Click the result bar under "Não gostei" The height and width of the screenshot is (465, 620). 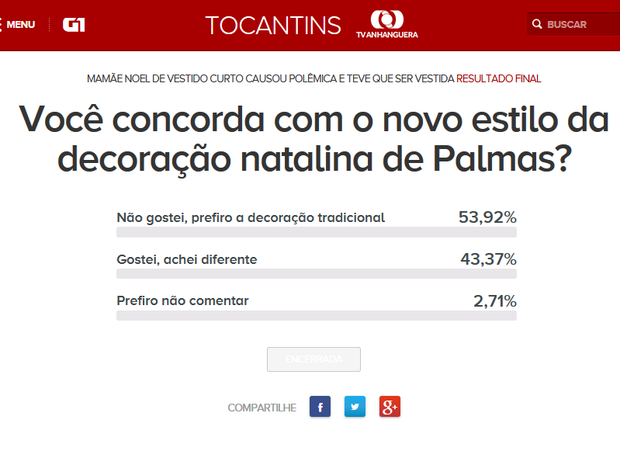(316, 232)
